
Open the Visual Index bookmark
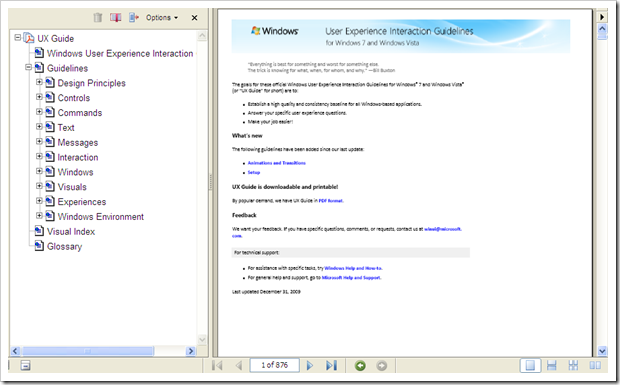[71, 232]
